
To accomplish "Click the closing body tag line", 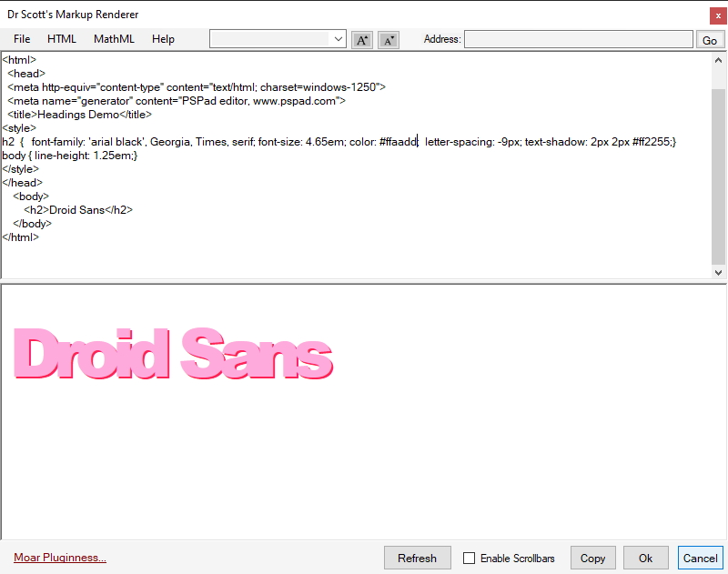I will point(32,223).
